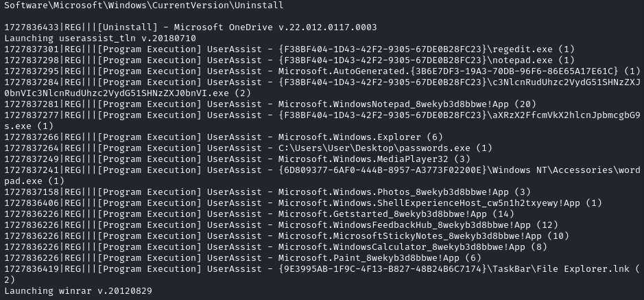Click the 'Launching winrar' line
This screenshot has width=644, height=300.
coord(78,291)
